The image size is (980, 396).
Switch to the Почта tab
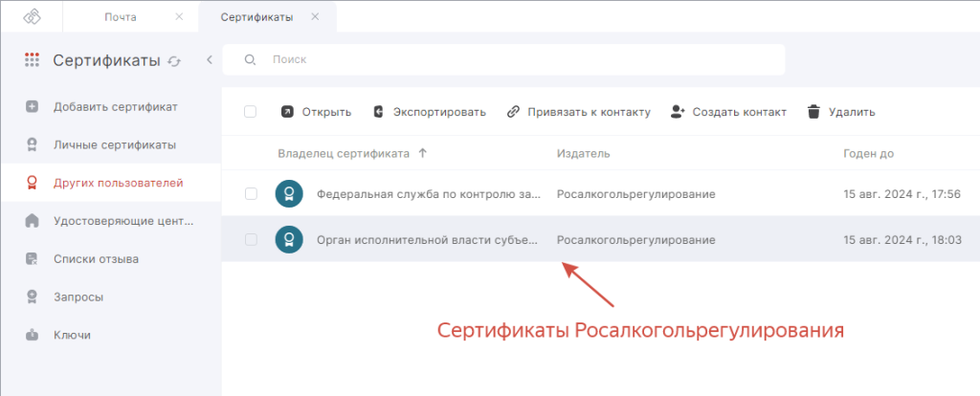(x=120, y=17)
